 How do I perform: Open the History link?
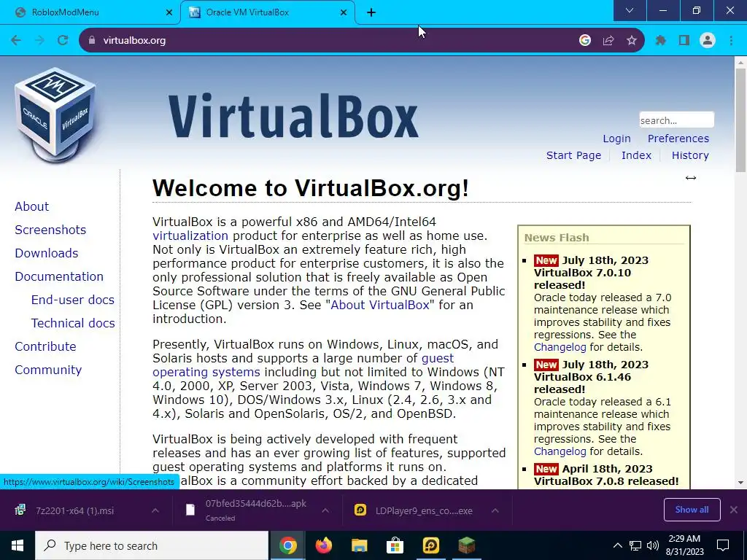(x=690, y=156)
